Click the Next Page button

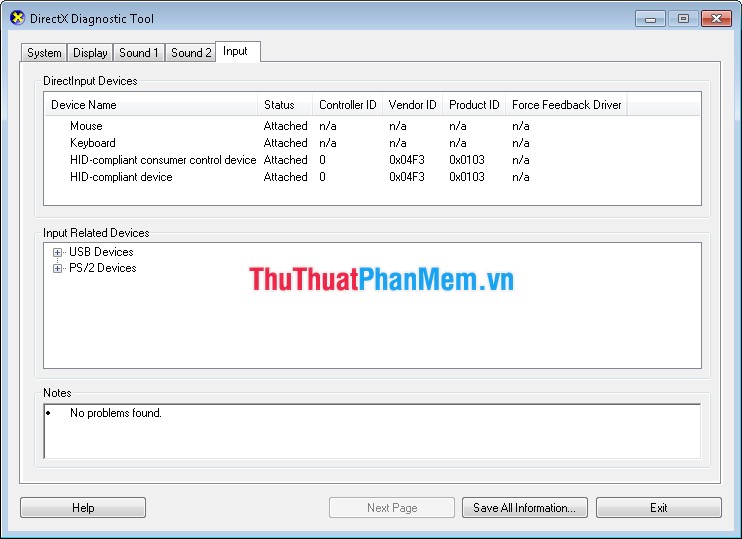click(392, 508)
